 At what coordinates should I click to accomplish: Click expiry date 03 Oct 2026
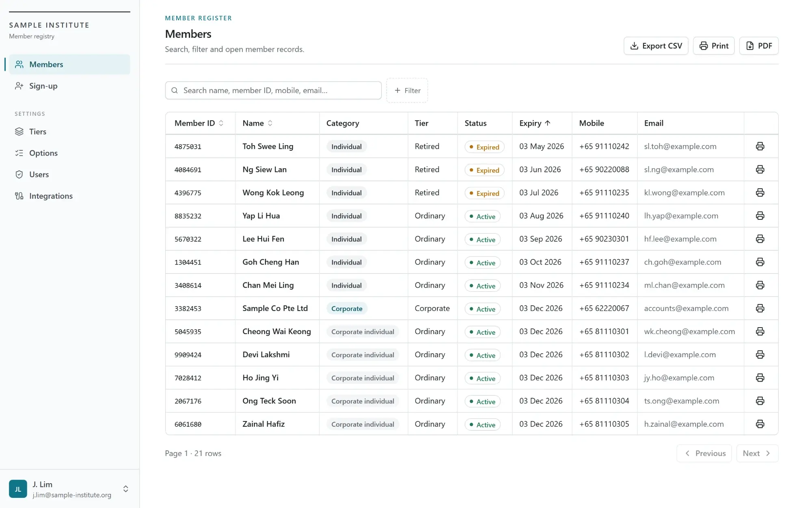[x=540, y=262]
